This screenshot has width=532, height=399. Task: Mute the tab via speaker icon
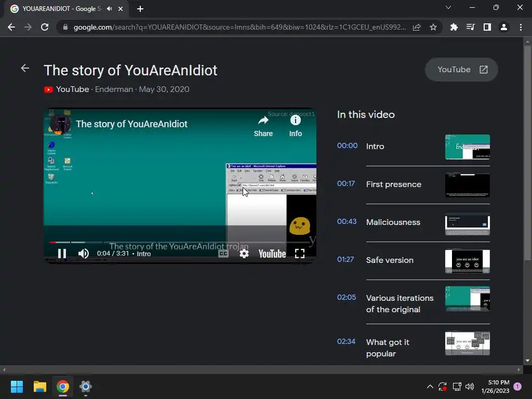coord(109,9)
